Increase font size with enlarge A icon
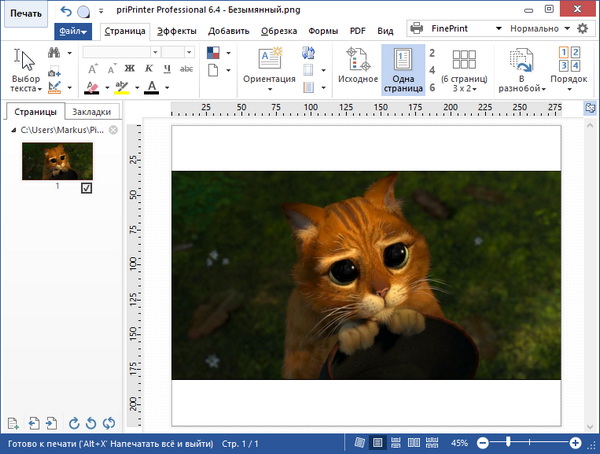 pyautogui.click(x=93, y=69)
